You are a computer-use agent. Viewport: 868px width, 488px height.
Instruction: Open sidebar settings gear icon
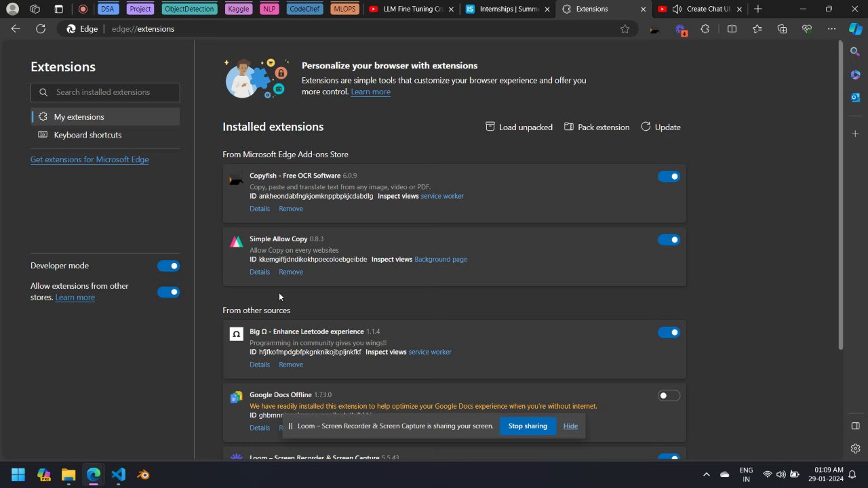[855, 448]
